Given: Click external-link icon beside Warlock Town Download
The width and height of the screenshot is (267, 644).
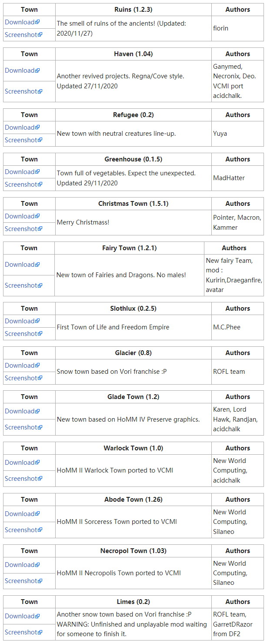Looking at the screenshot, I should point(37,463).
